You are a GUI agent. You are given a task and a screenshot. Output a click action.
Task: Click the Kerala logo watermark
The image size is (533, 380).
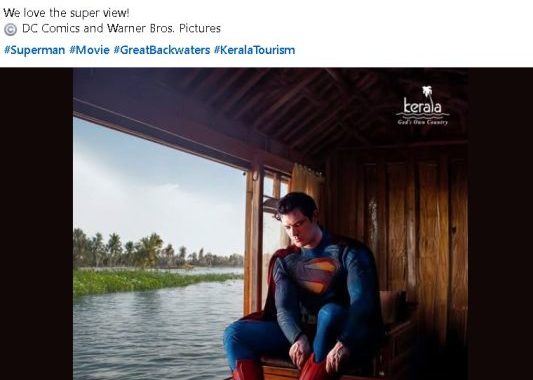[423, 106]
